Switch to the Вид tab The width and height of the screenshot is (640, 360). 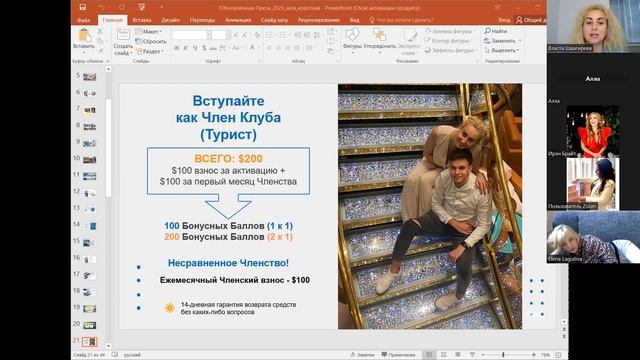(354, 20)
